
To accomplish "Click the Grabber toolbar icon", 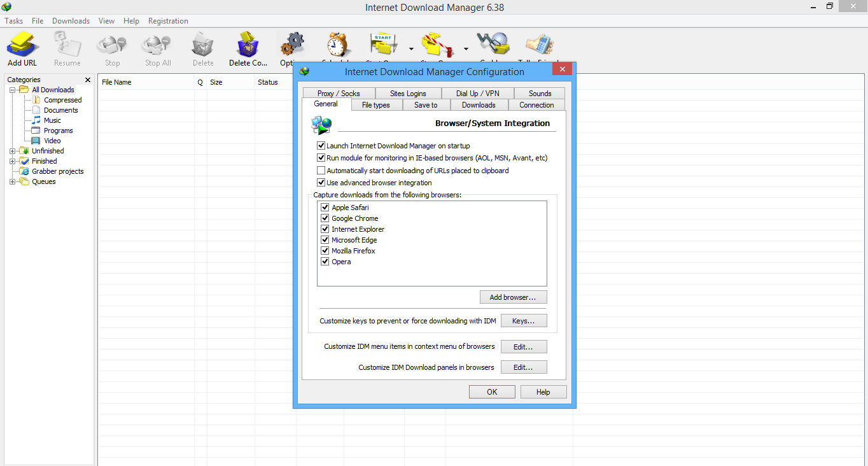I will click(x=494, y=45).
